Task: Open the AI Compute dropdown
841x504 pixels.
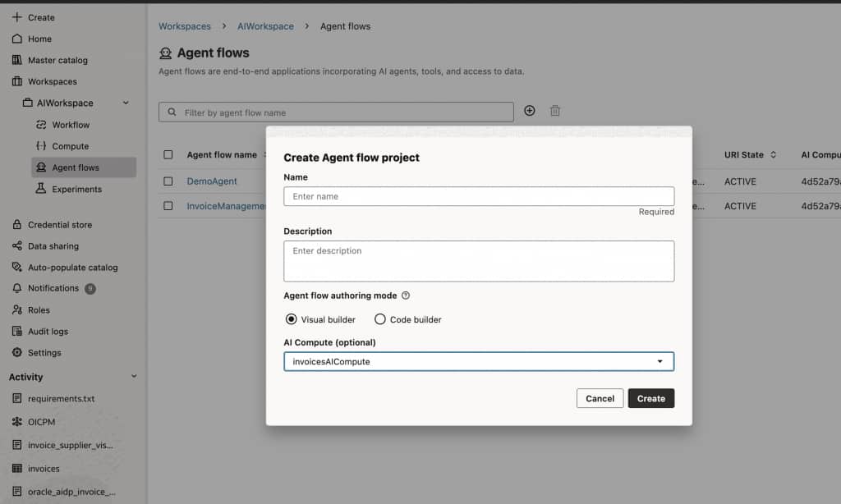Action: (479, 361)
